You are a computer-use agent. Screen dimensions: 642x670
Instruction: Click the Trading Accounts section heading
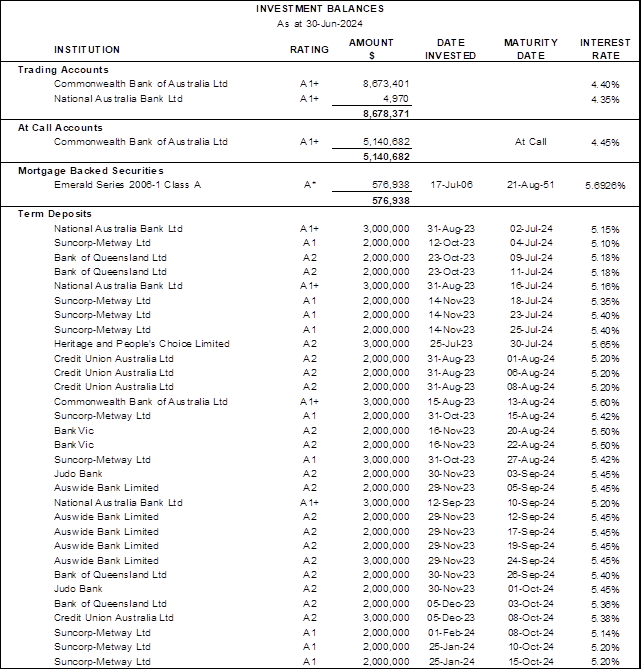point(63,70)
